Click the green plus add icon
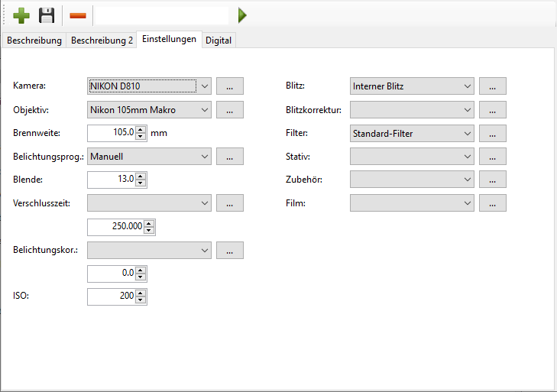The width and height of the screenshot is (557, 392). 21,15
